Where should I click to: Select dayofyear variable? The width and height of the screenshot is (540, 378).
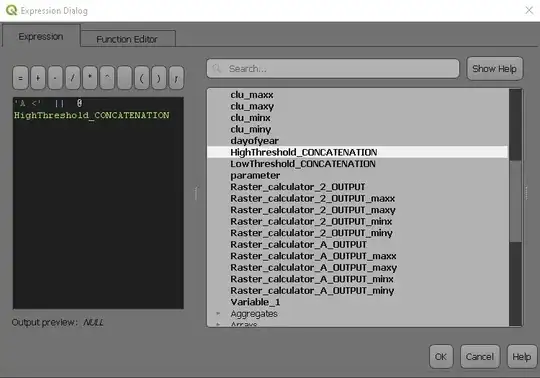click(x=255, y=141)
